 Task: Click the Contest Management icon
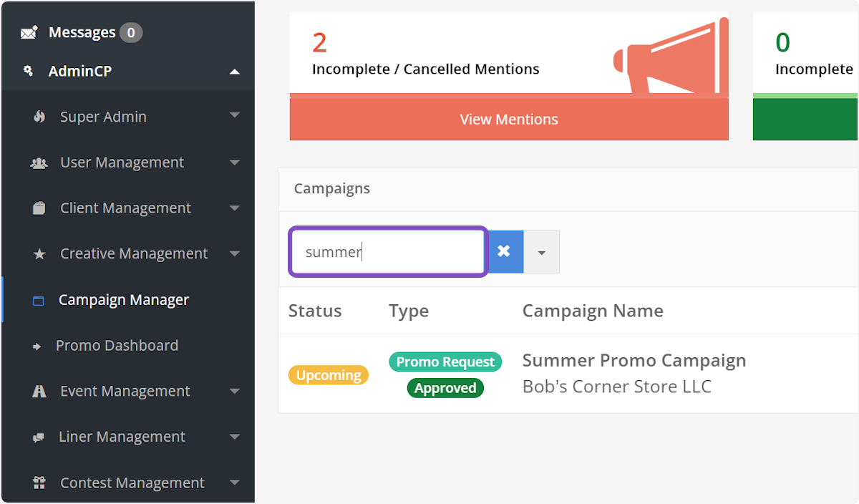tap(39, 483)
